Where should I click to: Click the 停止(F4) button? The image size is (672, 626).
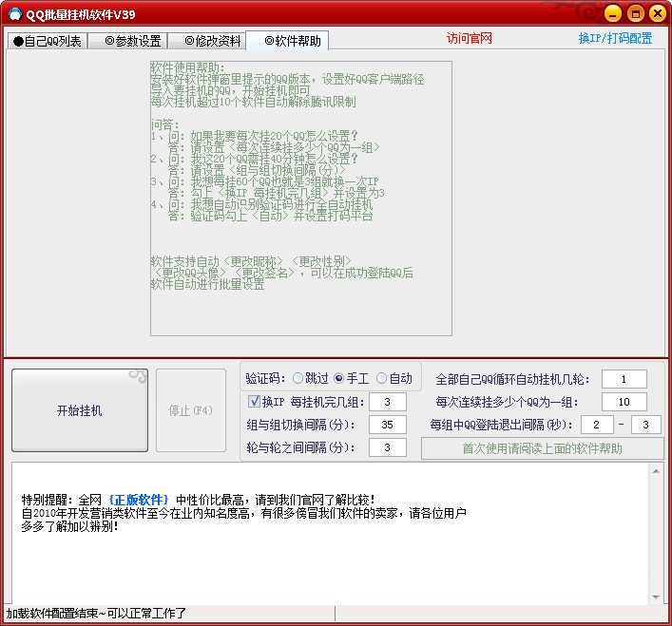coord(191,410)
